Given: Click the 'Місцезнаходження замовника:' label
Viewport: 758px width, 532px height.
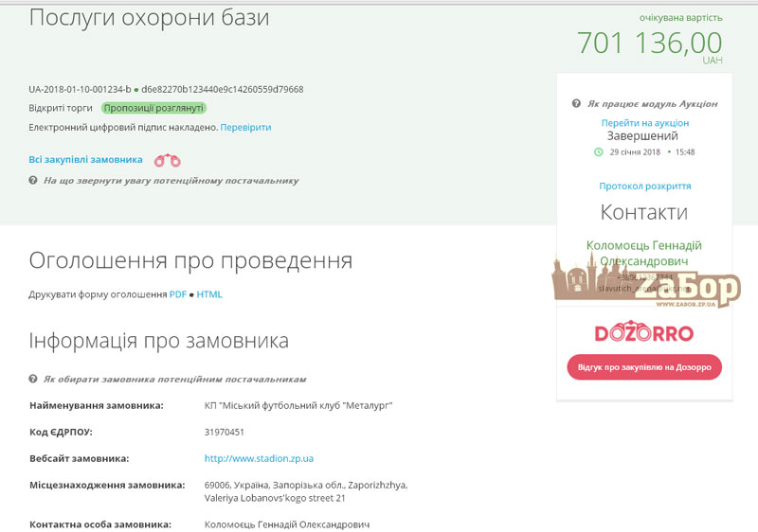Looking at the screenshot, I should [x=107, y=486].
